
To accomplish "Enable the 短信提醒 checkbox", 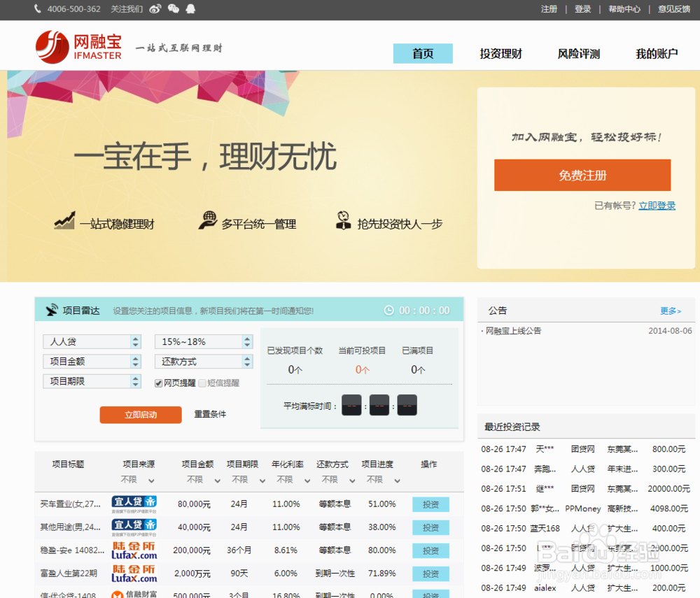I will [201, 382].
